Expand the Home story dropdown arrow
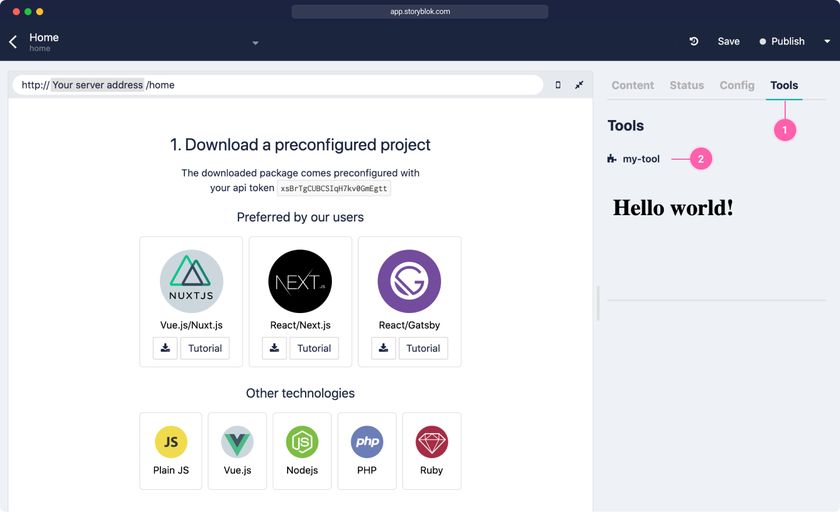 click(256, 43)
